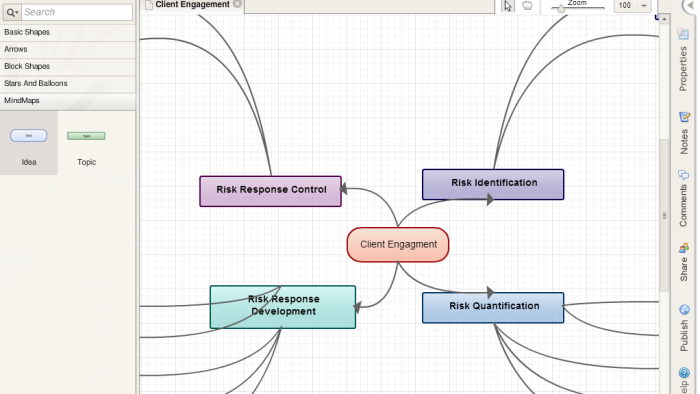This screenshot has height=394, width=700.
Task: Expand the Arrows shape category
Action: (68, 49)
